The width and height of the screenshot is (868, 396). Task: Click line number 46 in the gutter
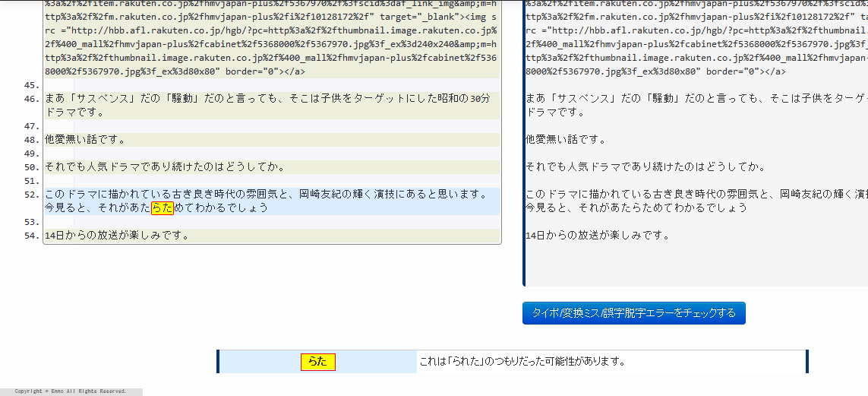pos(32,99)
